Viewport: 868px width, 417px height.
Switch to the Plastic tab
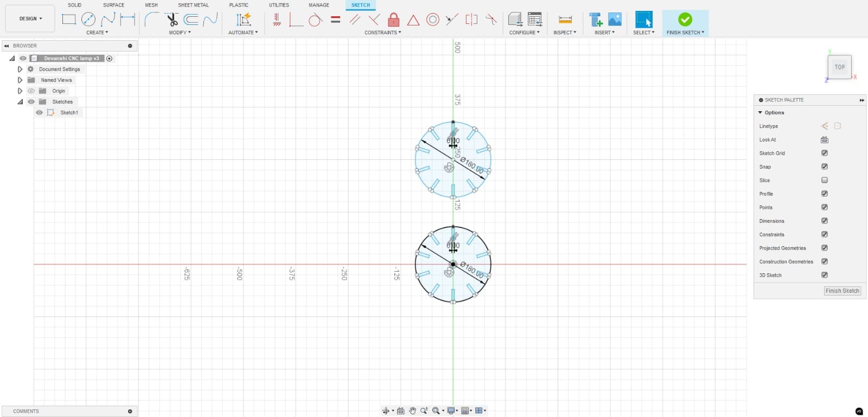[x=239, y=5]
